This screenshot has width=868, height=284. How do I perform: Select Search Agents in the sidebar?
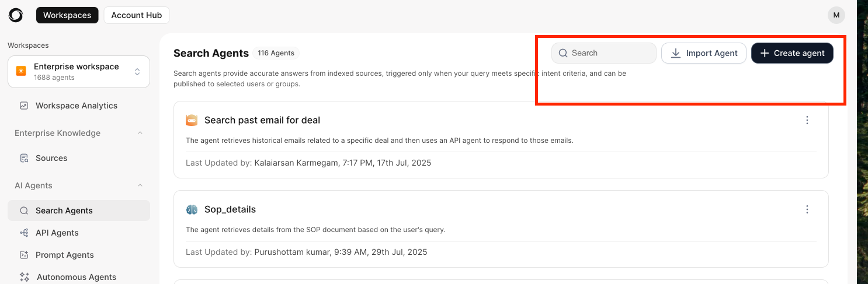[79, 211]
